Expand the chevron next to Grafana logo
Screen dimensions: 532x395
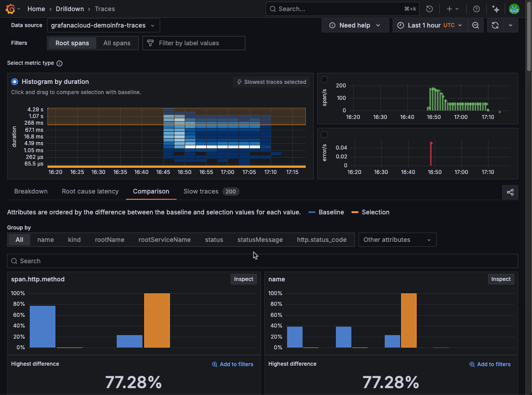(x=19, y=9)
